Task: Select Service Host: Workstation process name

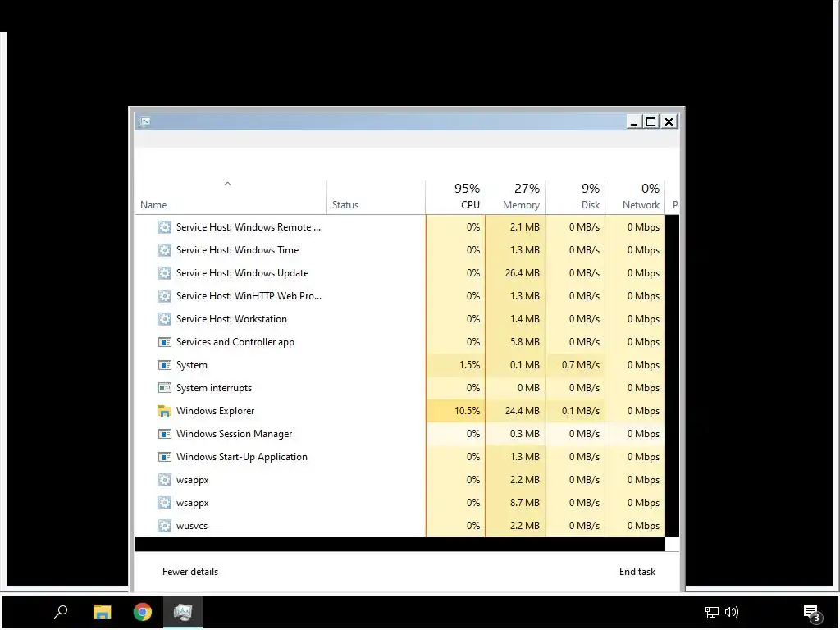Action: [231, 319]
